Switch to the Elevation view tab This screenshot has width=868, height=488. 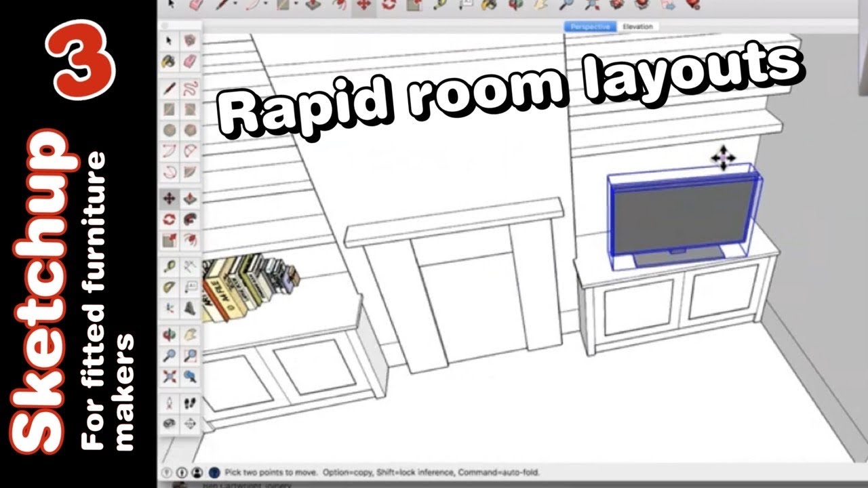click(x=638, y=26)
